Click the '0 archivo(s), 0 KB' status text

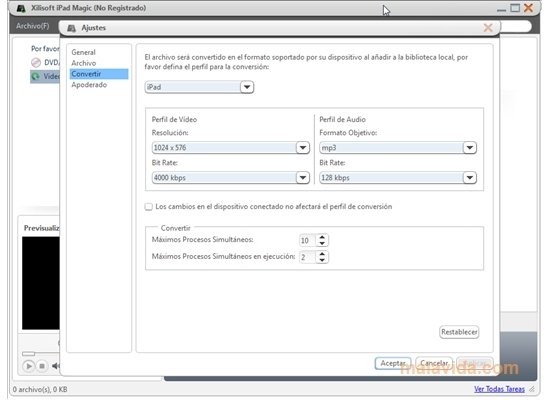coord(40,389)
